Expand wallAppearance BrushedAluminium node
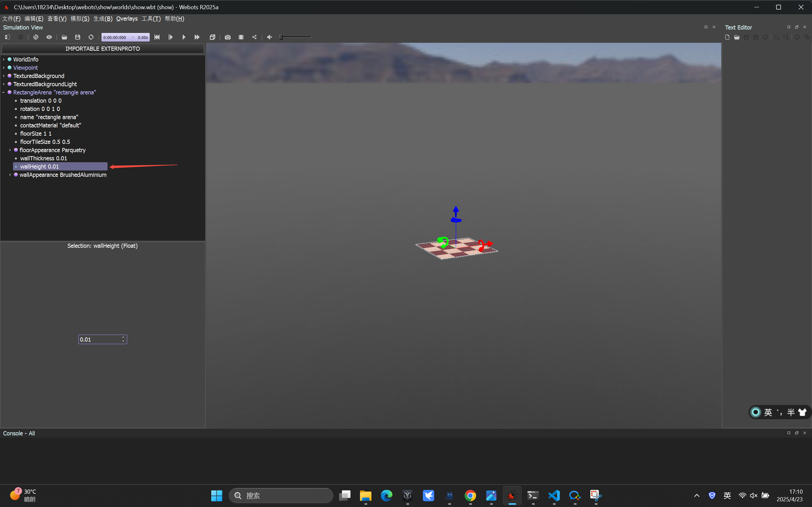Image resolution: width=812 pixels, height=507 pixels. tap(10, 175)
